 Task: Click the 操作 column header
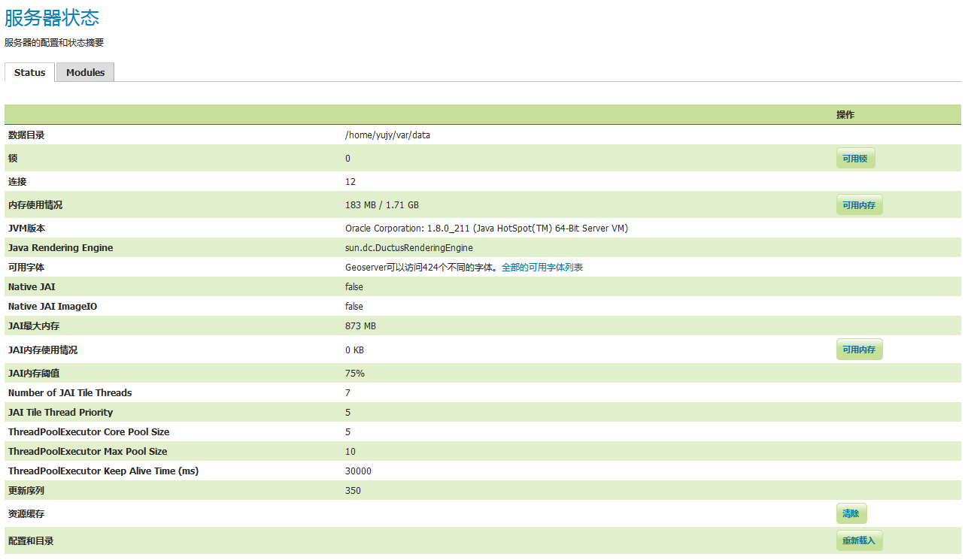(845, 115)
